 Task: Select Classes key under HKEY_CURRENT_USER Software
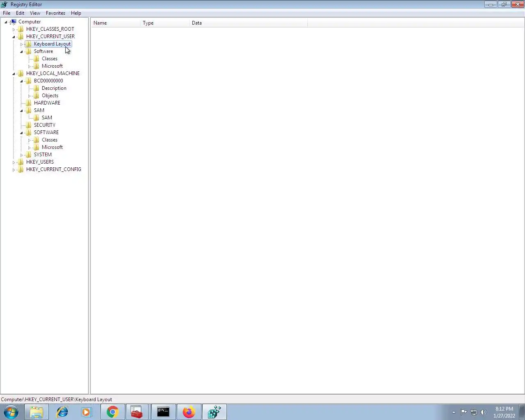(x=50, y=59)
